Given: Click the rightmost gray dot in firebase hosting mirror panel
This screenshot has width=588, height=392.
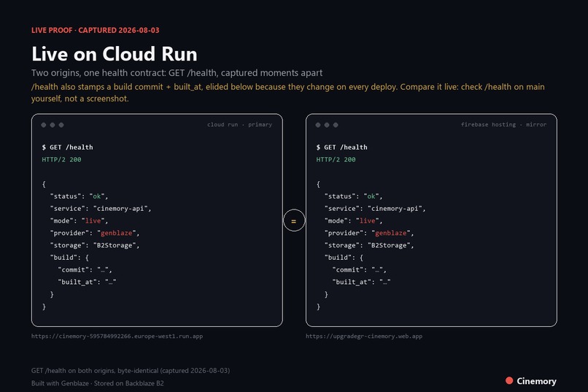Looking at the screenshot, I should click(x=336, y=125).
